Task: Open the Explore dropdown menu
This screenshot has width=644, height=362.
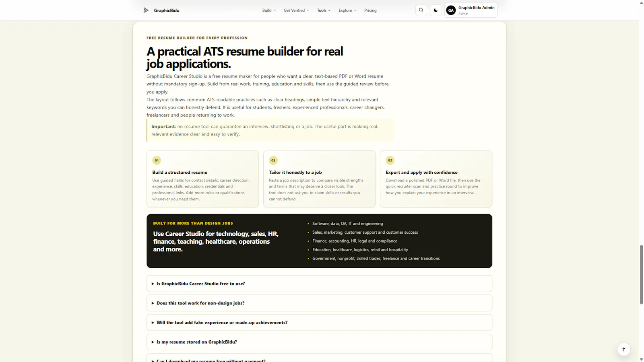Action: tap(347, 10)
